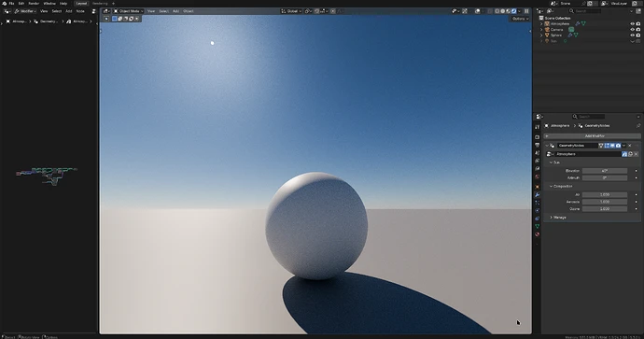Switch to wireframe viewport shading
This screenshot has height=339, width=644.
point(497,11)
